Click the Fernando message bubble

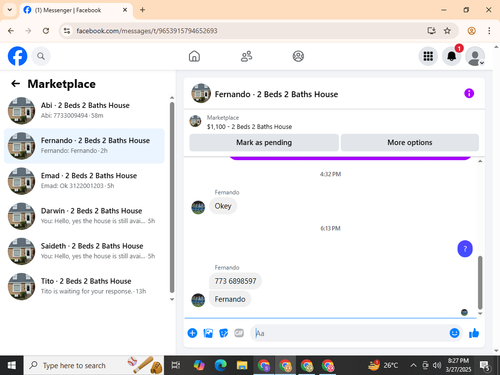[x=230, y=299]
